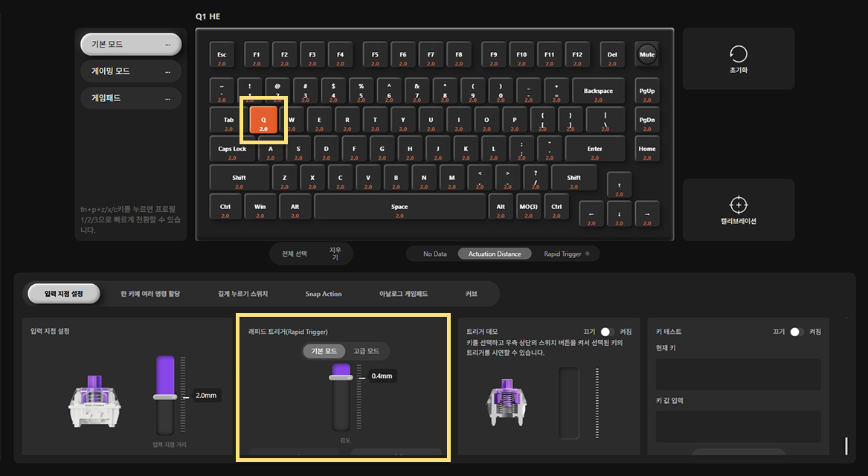Select the Mute knob on keyboard
This screenshot has width=868, height=476.
(x=646, y=54)
